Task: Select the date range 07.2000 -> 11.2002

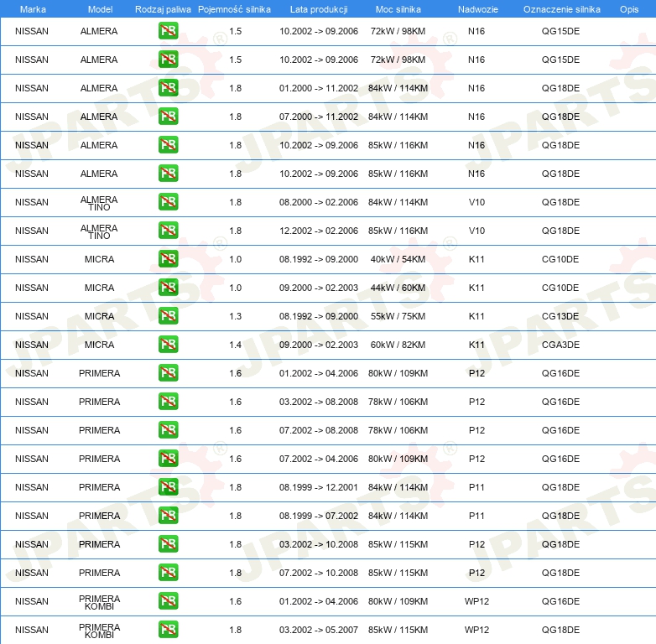Action: (x=319, y=117)
